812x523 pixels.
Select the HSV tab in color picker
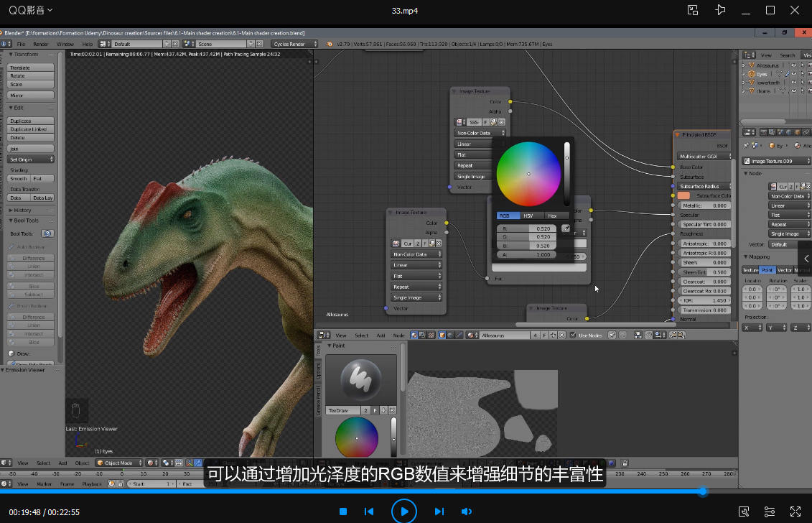(x=531, y=216)
